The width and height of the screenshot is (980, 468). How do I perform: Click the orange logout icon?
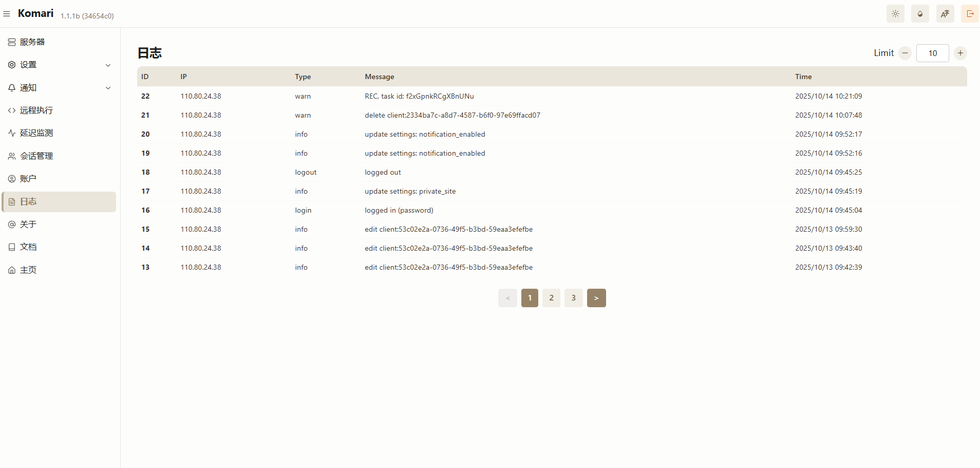coord(970,13)
